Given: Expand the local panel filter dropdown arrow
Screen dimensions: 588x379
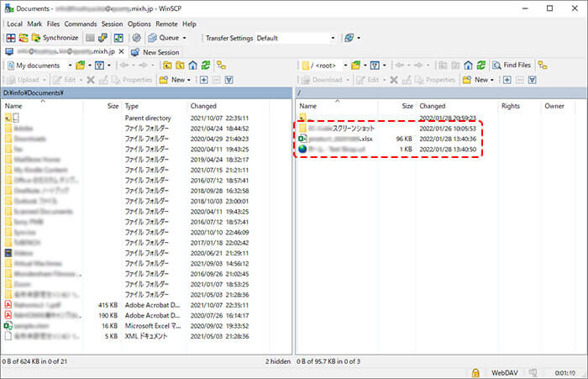Looking at the screenshot, I should point(109,66).
